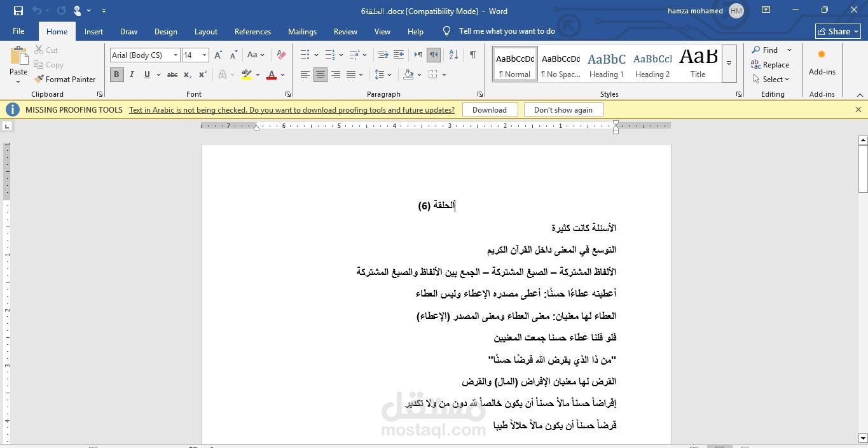
Task: Open the font size dropdown
Action: 204,55
